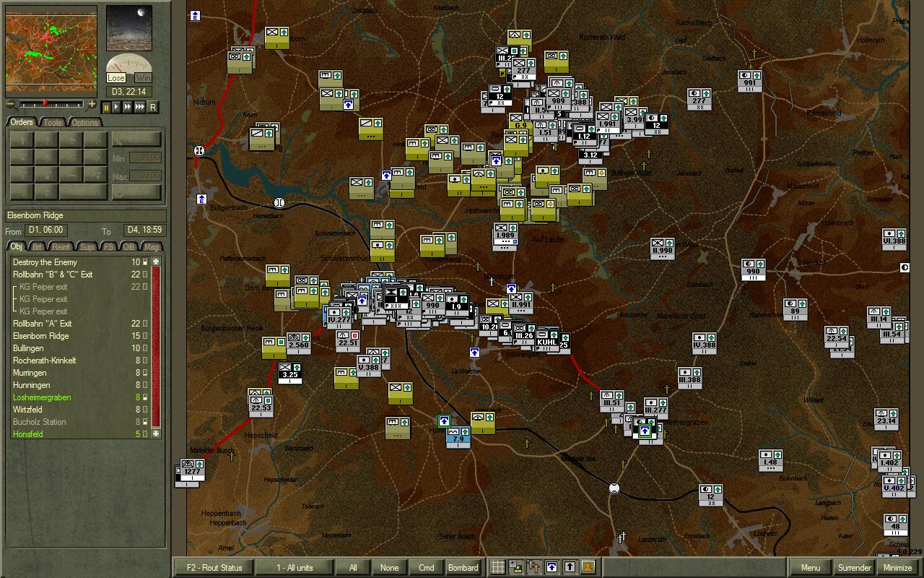Image resolution: width=924 pixels, height=578 pixels.
Task: Select unit counter 3.25
Action: tap(290, 373)
